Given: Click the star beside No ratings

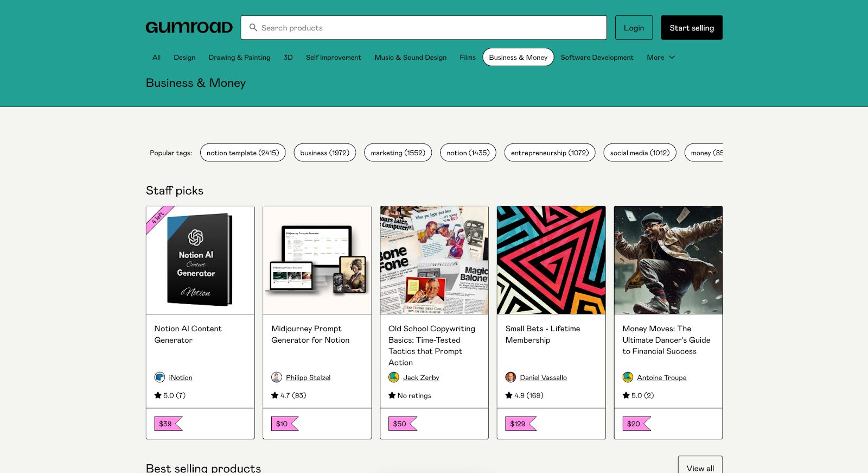Looking at the screenshot, I should pos(392,395).
